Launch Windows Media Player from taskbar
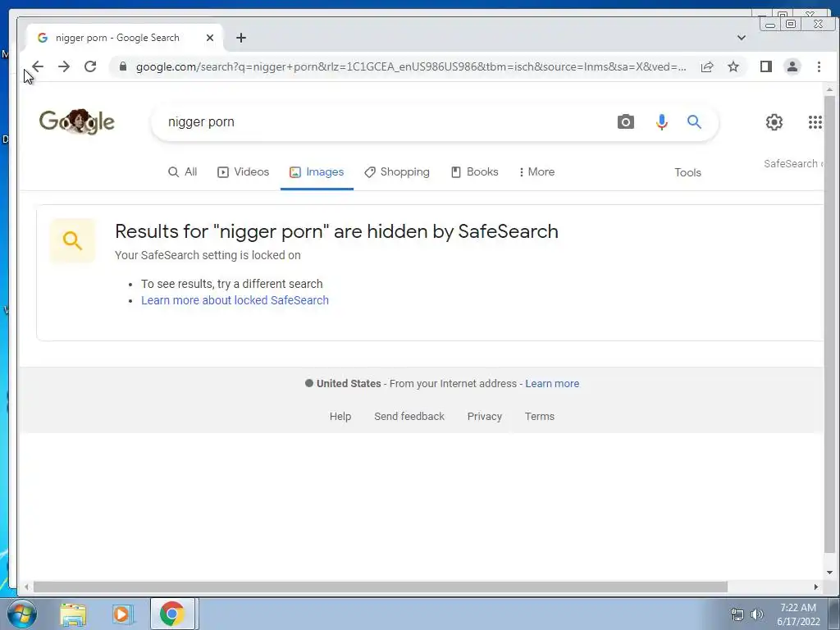The image size is (840, 630). coord(121,614)
